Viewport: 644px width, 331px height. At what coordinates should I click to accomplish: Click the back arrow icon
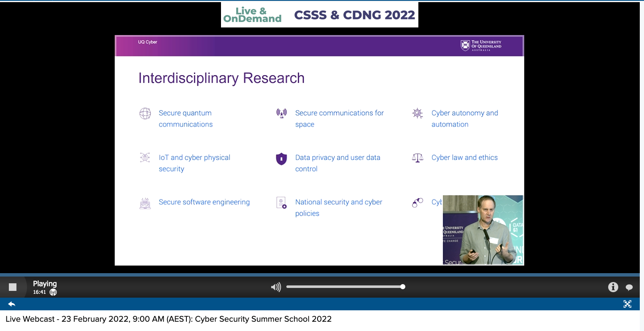point(12,304)
